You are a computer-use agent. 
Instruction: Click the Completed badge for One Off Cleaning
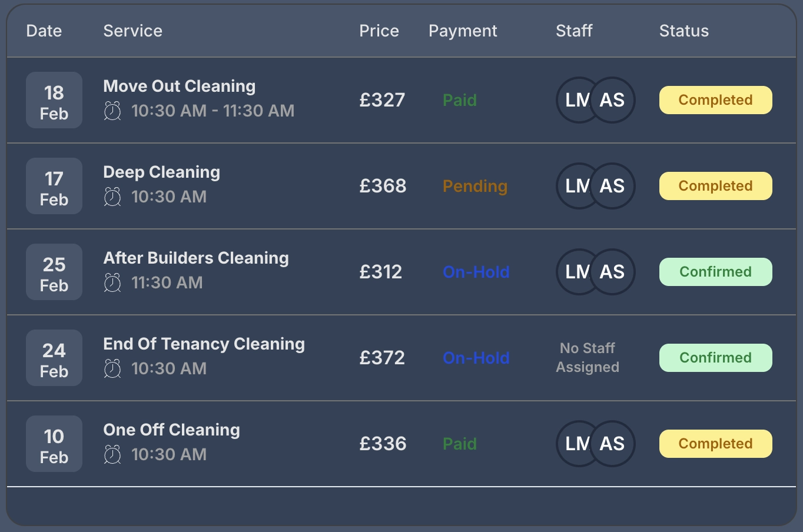(x=715, y=444)
